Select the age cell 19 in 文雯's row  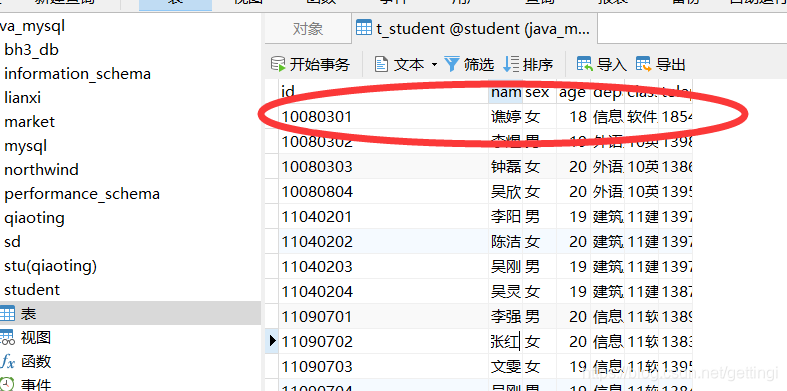(573, 366)
